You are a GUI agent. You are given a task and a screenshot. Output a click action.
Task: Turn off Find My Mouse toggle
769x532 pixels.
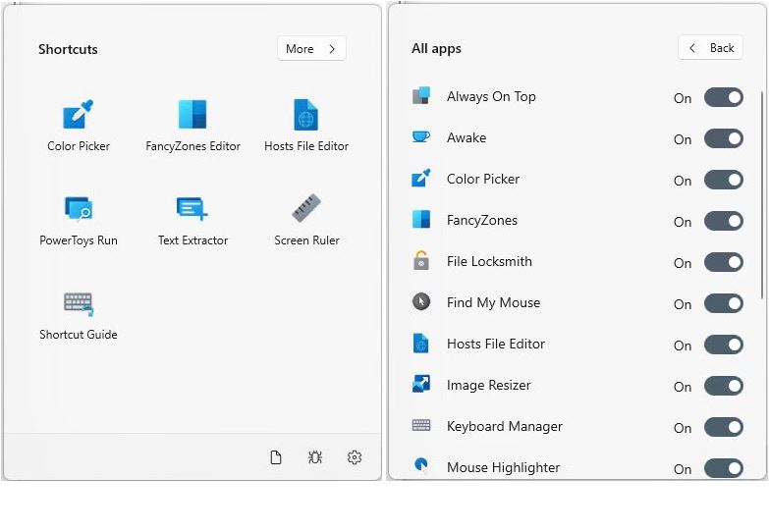724,303
